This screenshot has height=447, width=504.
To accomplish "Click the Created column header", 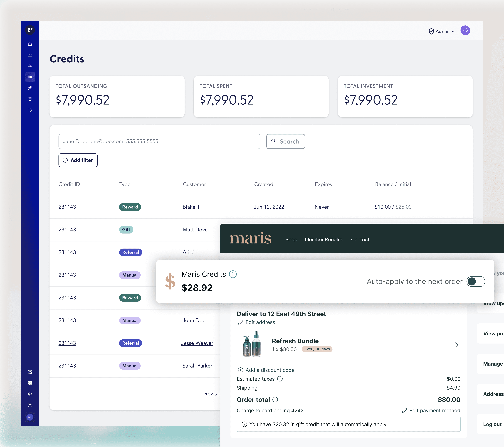I will pos(264,184).
